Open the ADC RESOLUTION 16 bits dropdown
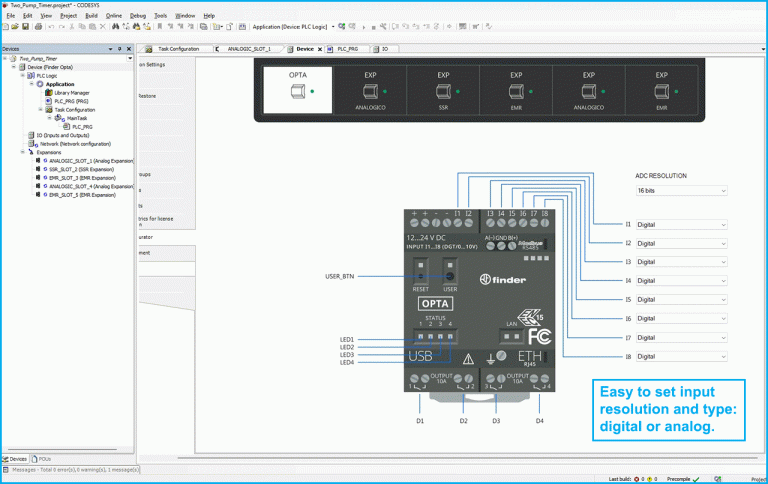The height and width of the screenshot is (484, 768). click(x=681, y=191)
